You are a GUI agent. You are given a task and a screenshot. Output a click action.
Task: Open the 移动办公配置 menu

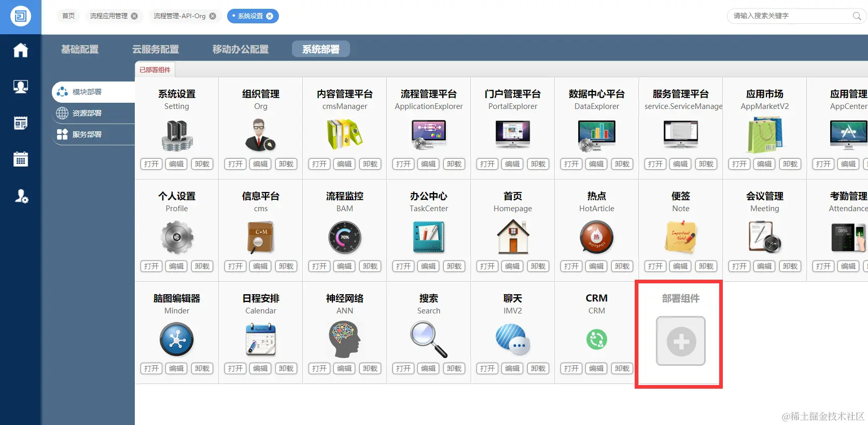tap(241, 49)
